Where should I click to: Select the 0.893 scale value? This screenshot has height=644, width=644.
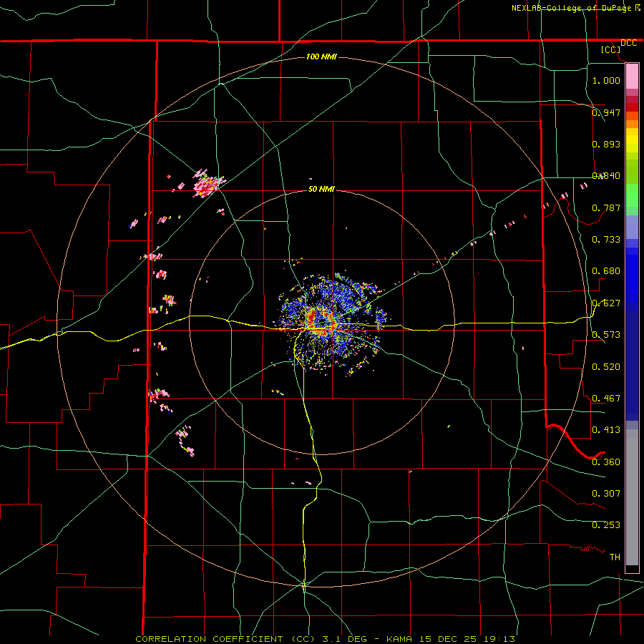point(606,144)
